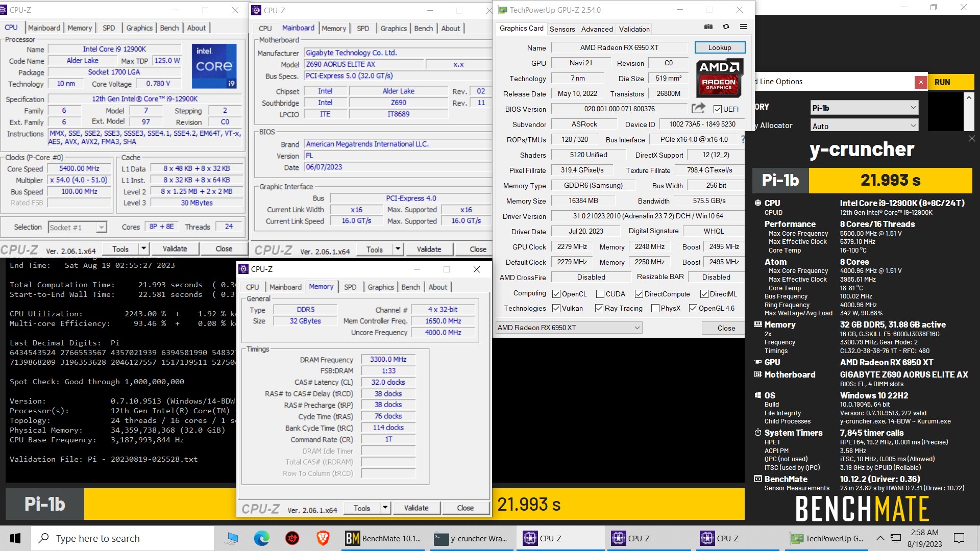Click the BenchMate OS Windows icon

tap(758, 395)
